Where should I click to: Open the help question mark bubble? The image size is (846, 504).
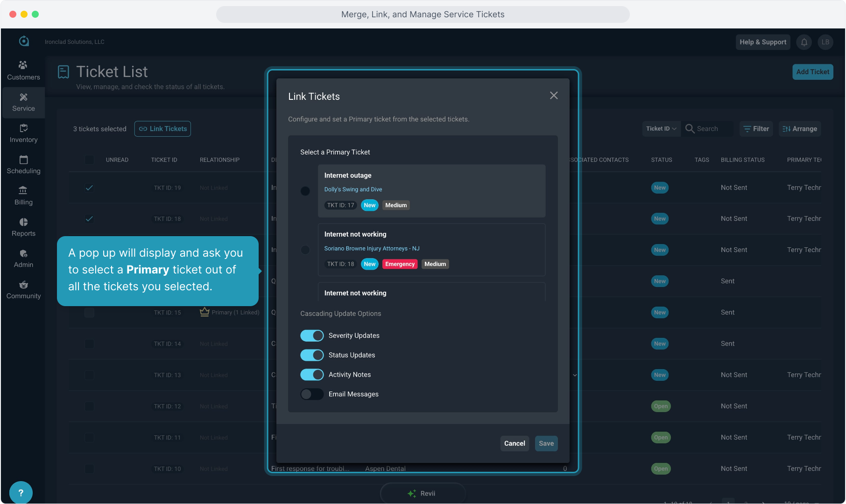pyautogui.click(x=21, y=492)
